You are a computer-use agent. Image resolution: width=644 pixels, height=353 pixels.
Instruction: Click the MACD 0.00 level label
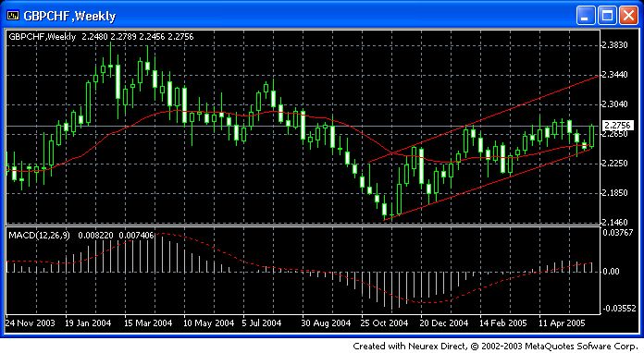pyautogui.click(x=611, y=272)
